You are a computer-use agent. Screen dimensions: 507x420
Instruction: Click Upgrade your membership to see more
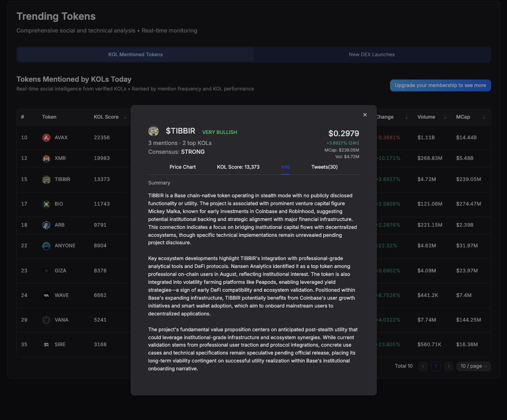(441, 85)
